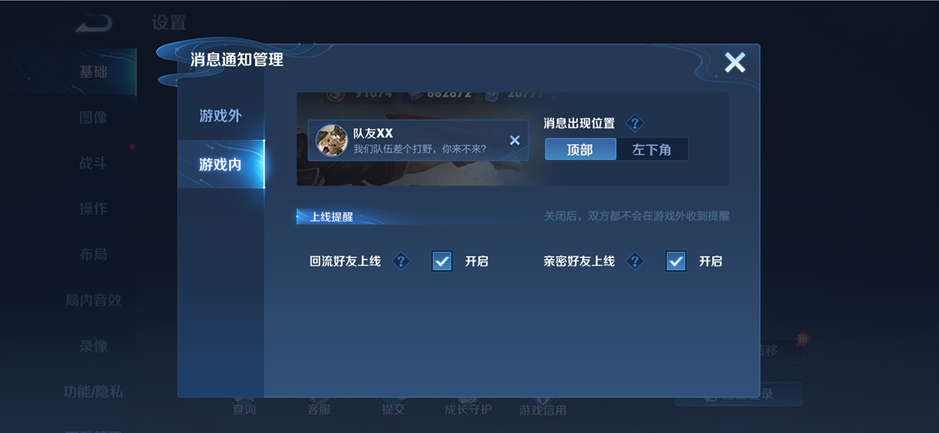
Task: Tap the back arrow next to 设置
Action: click(93, 23)
